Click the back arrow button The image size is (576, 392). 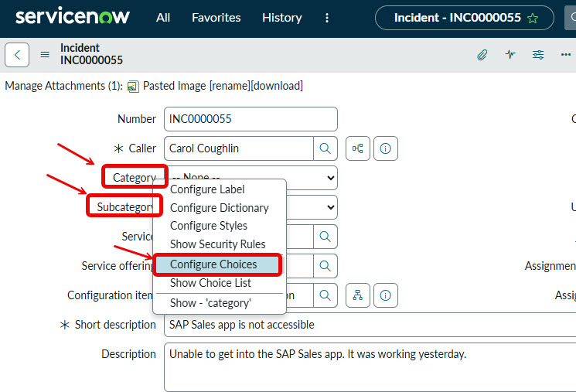[x=17, y=55]
